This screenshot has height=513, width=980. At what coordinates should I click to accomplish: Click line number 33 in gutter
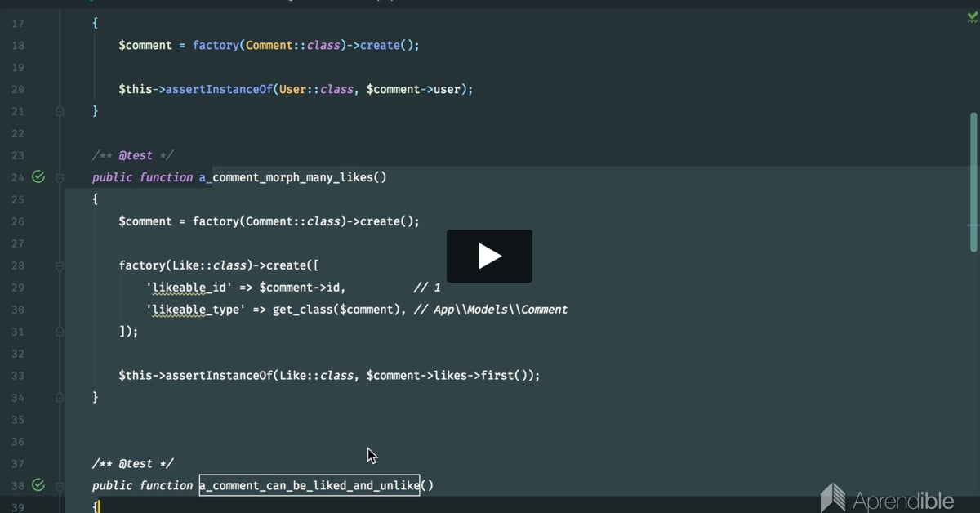(x=18, y=376)
